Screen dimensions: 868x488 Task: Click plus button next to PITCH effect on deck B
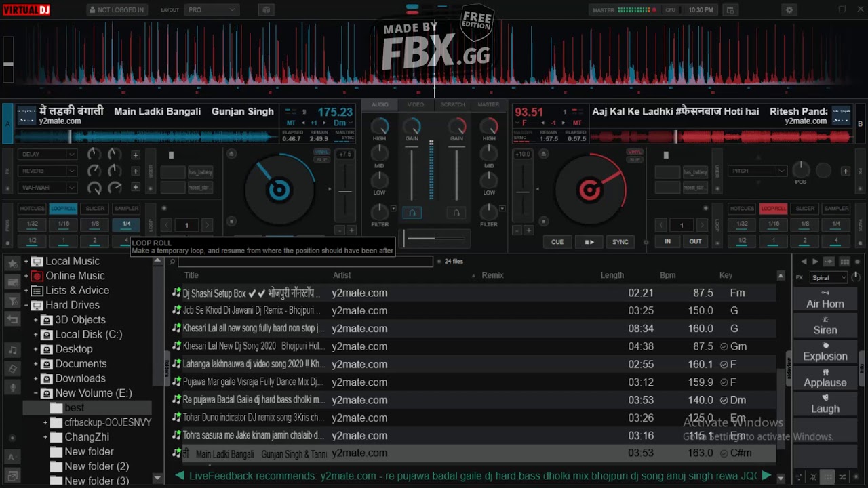tap(845, 171)
